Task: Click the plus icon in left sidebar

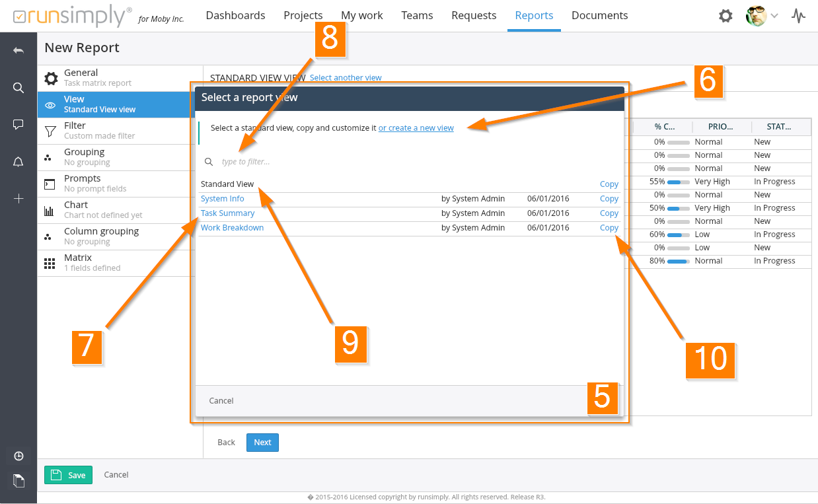Action: click(19, 199)
